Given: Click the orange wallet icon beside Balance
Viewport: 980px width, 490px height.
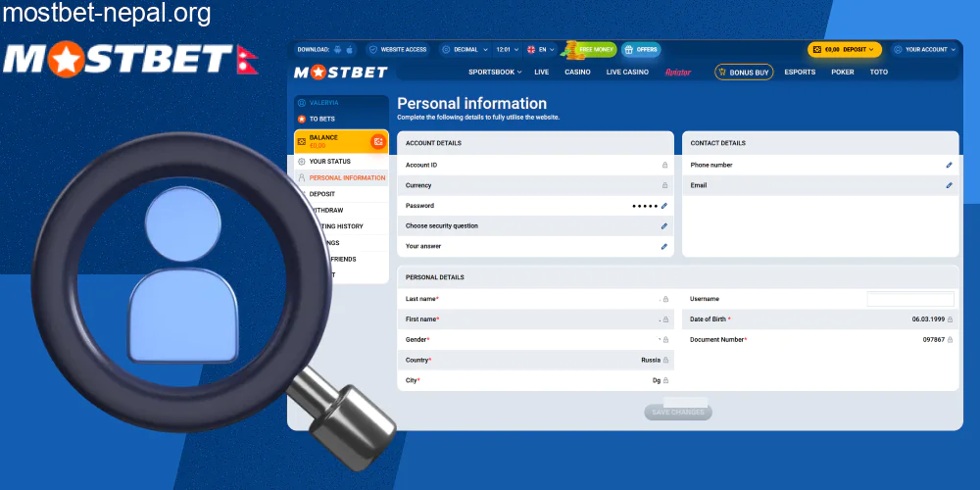Looking at the screenshot, I should coord(377,142).
